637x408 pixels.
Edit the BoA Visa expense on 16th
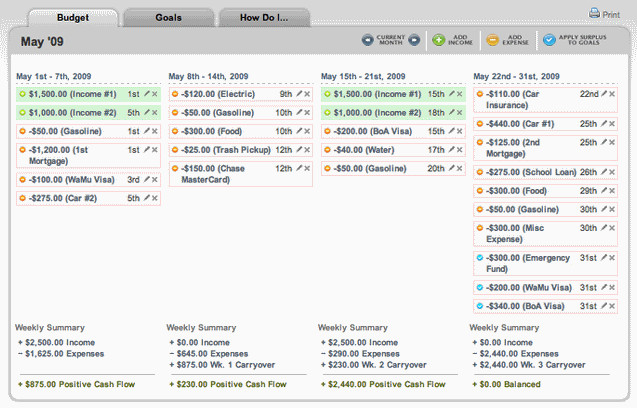click(450, 131)
